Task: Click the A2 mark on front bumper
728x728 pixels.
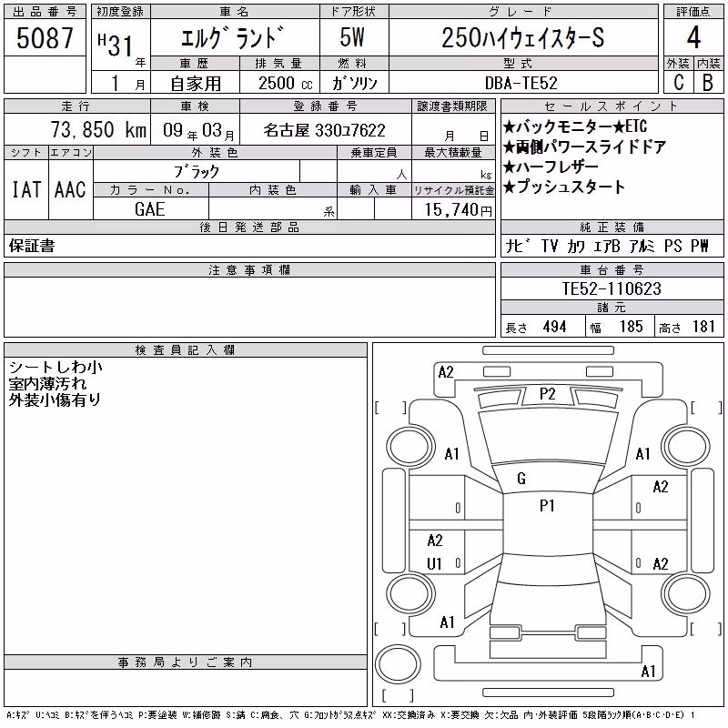Action: (446, 372)
